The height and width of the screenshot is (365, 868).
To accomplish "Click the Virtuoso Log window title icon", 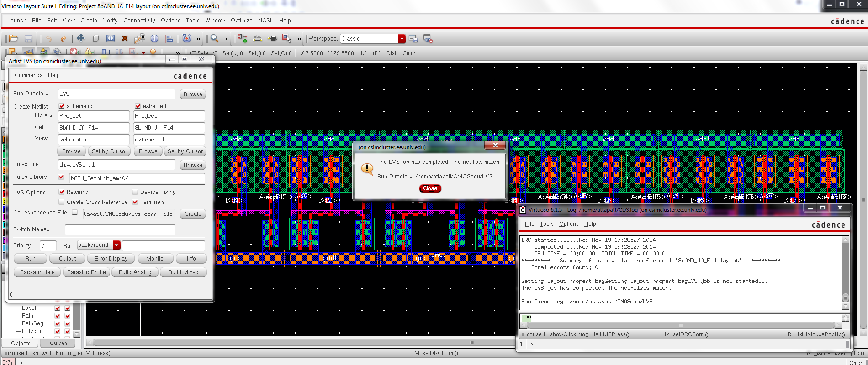I will (x=523, y=209).
